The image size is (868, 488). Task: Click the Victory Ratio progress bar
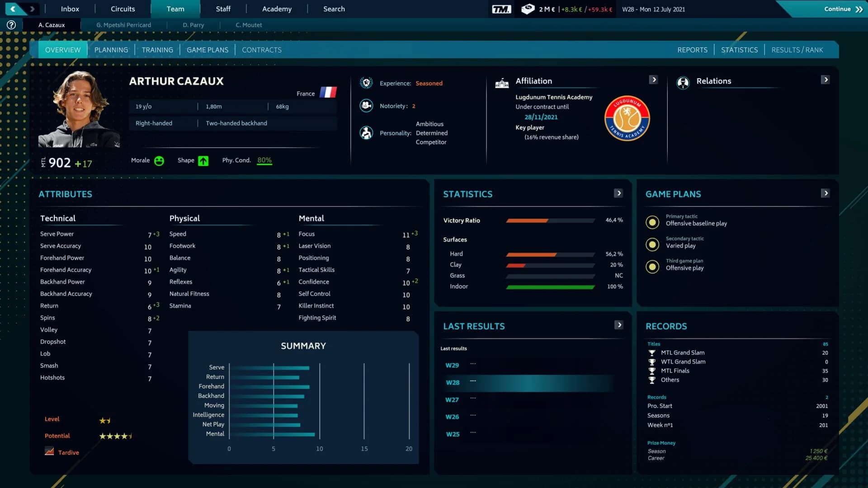pyautogui.click(x=551, y=221)
